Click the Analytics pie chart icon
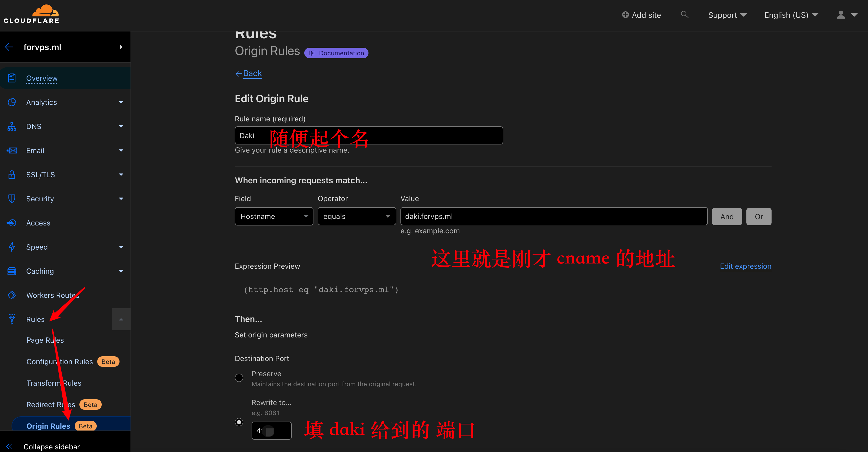Screen dimensions: 868x452 point(12,102)
